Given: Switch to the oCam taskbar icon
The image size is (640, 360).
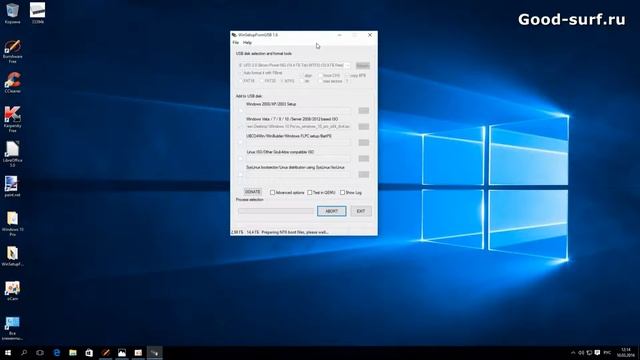Looking at the screenshot, I should coord(138,353).
